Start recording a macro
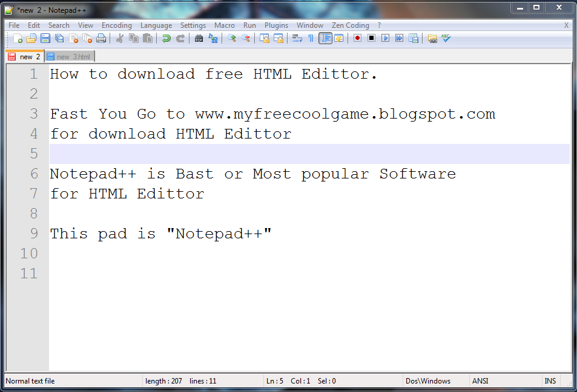577x392 pixels. click(x=357, y=38)
